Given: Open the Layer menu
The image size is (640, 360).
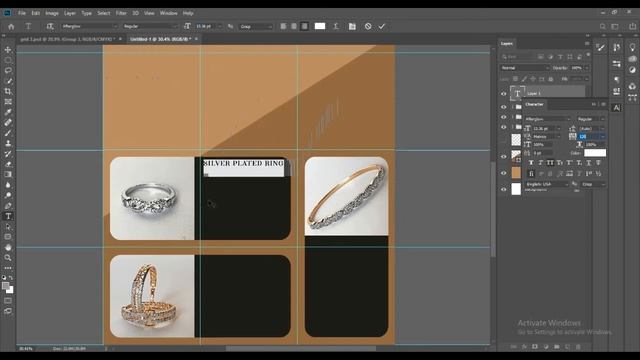Looking at the screenshot, I should (x=70, y=13).
